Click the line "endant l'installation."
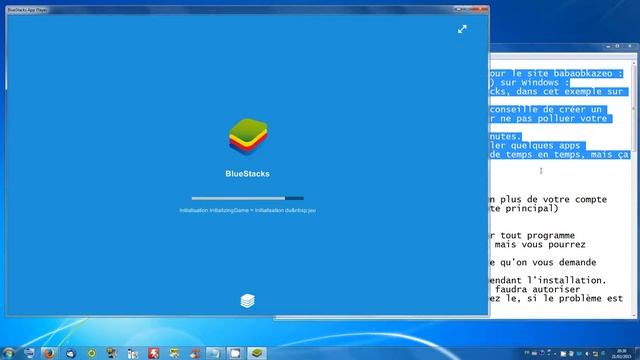The height and width of the screenshot is (360, 640). (548, 280)
